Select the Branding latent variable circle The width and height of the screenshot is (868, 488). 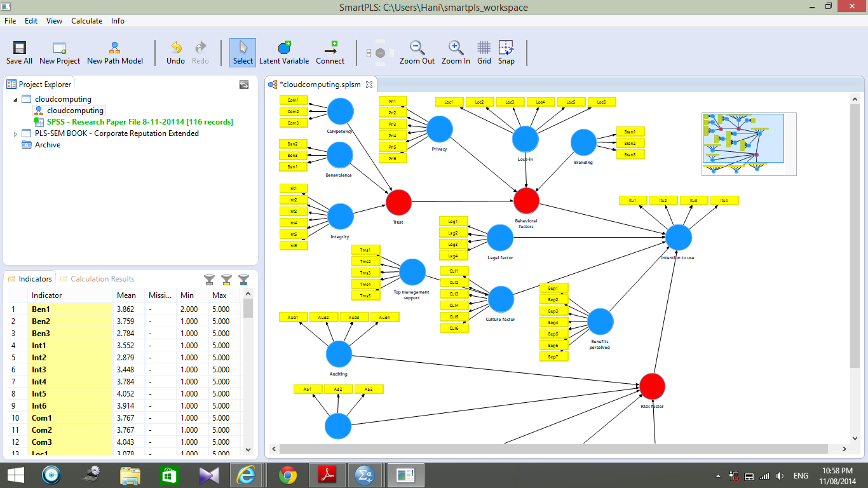[583, 142]
